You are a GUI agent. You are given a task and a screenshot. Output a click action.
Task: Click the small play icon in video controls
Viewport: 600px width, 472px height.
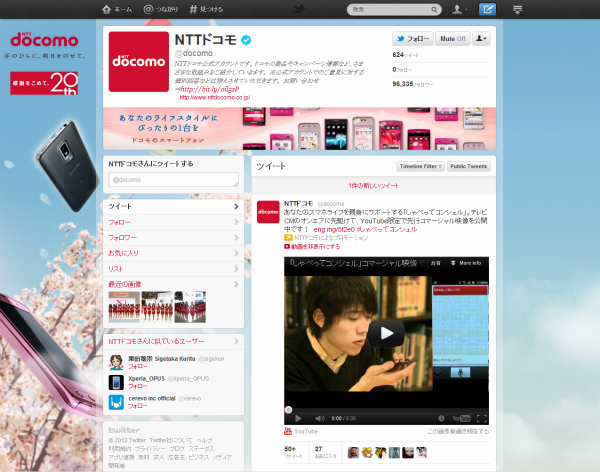click(x=298, y=418)
